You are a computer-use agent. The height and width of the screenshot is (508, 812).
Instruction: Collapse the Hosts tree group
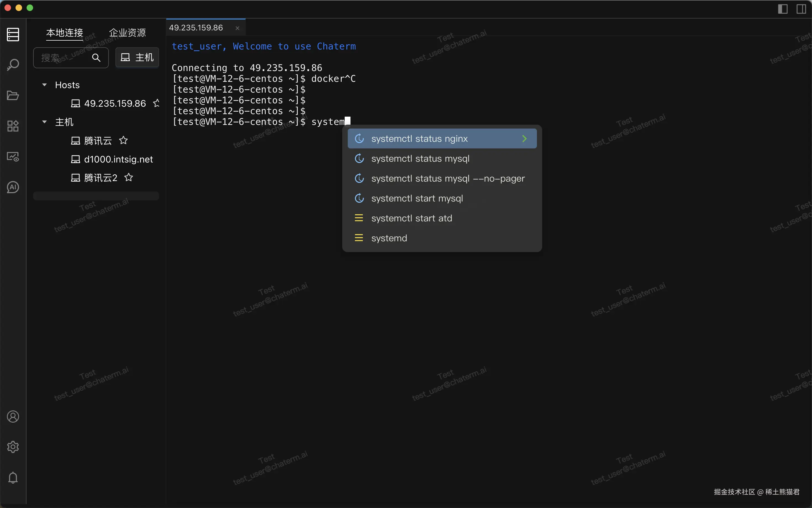pyautogui.click(x=44, y=85)
